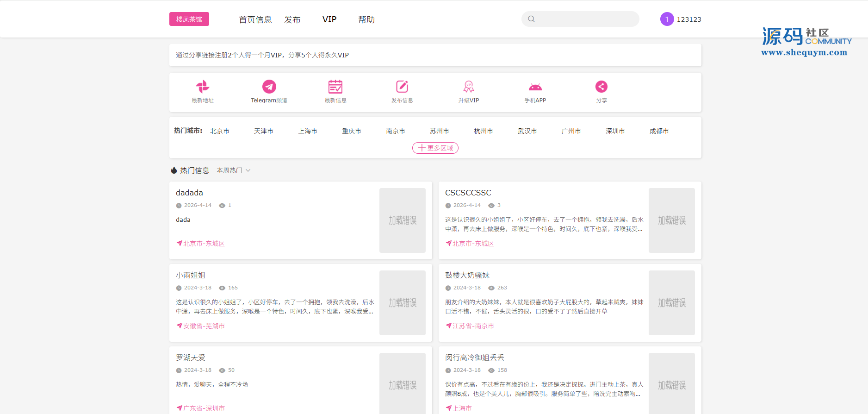Open the 最新信息 calendar icon
This screenshot has width=868, height=414.
click(x=335, y=87)
